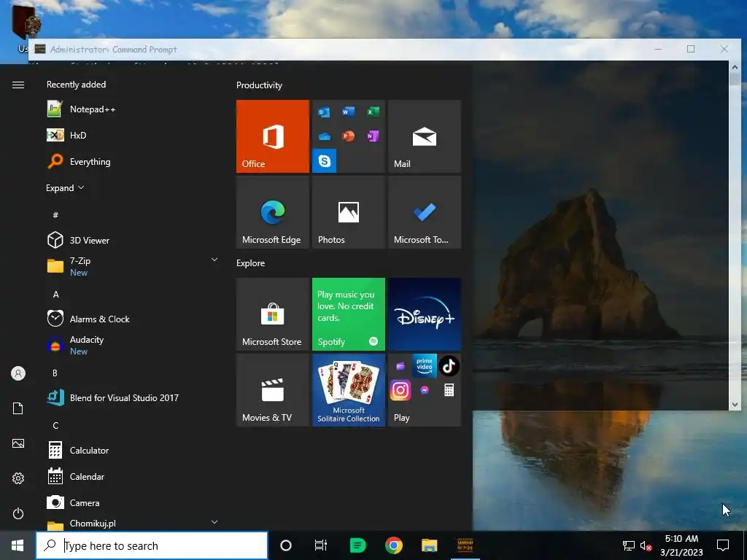Open Calendar app
The width and height of the screenshot is (747, 560).
pyautogui.click(x=133, y=476)
